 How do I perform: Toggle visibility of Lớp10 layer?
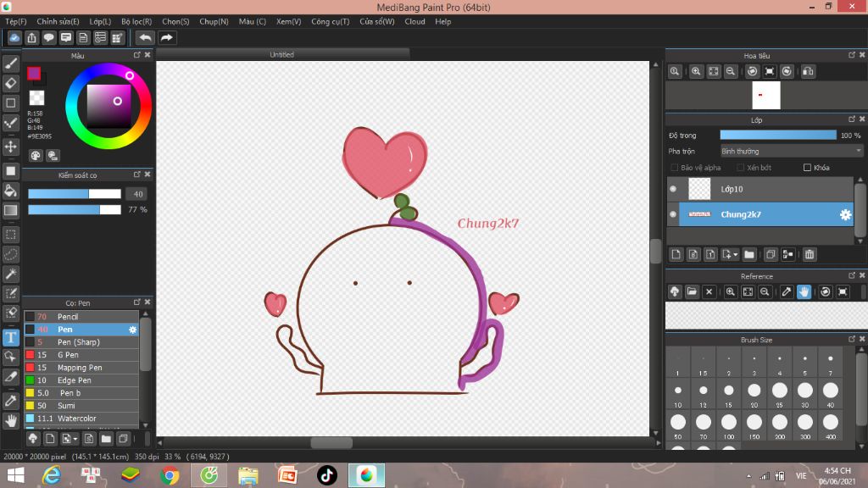(x=673, y=189)
